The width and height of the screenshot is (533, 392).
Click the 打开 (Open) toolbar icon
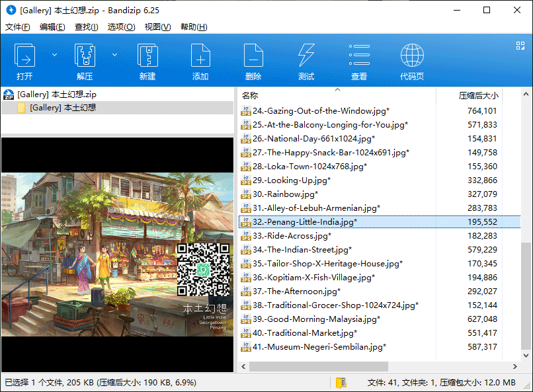[25, 61]
